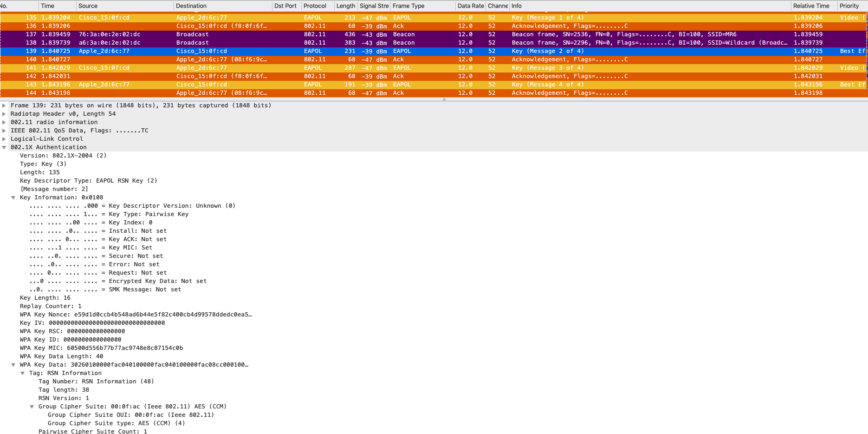This screenshot has width=868, height=434.
Task: Select the Replay Counter: 1 field
Action: (x=51, y=306)
